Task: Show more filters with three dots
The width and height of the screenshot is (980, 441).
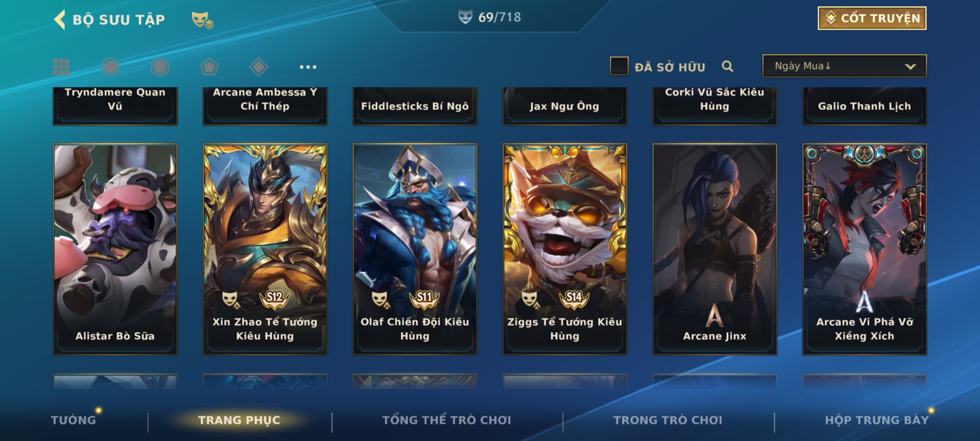Action: pos(308,67)
